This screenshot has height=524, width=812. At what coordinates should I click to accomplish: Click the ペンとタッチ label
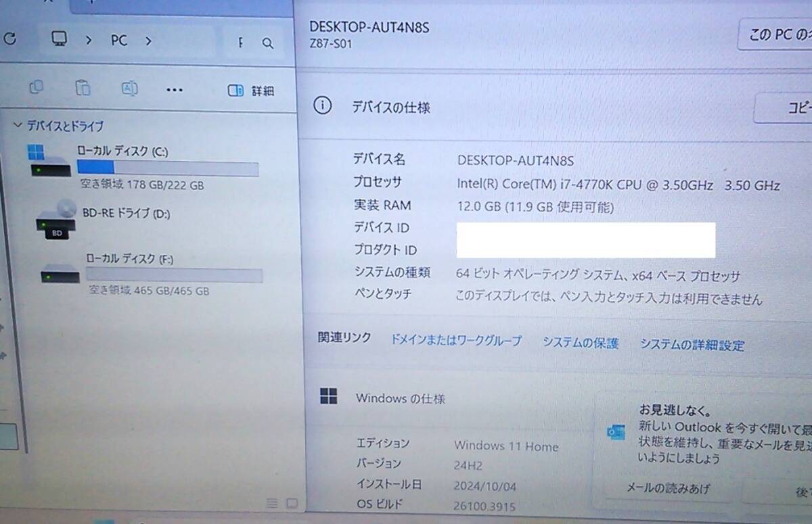point(383,294)
